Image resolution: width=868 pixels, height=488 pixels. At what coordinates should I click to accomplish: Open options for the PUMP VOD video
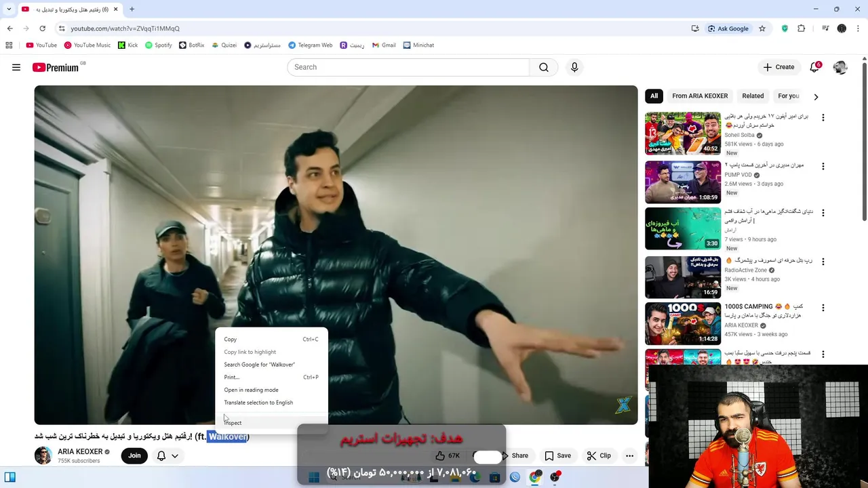(823, 166)
